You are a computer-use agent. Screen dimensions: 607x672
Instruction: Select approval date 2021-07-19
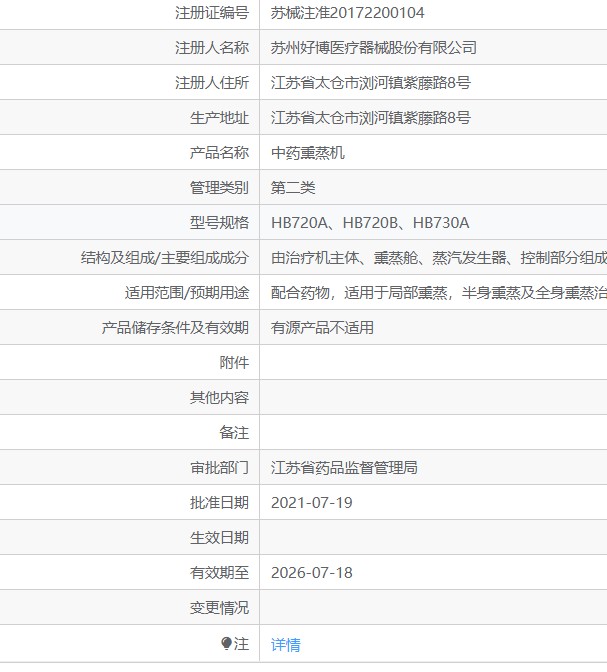pos(312,503)
